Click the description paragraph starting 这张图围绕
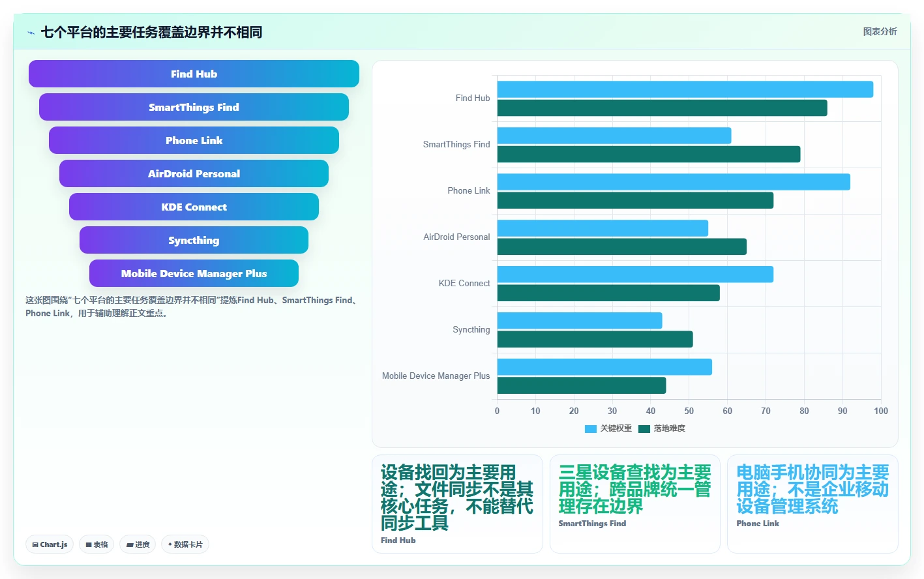This screenshot has height=579, width=924. click(x=193, y=306)
